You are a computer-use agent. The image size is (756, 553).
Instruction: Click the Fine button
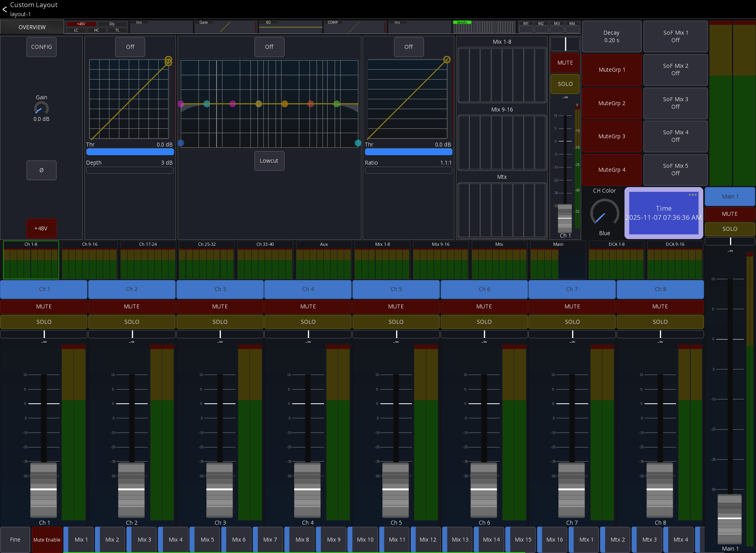(15, 540)
